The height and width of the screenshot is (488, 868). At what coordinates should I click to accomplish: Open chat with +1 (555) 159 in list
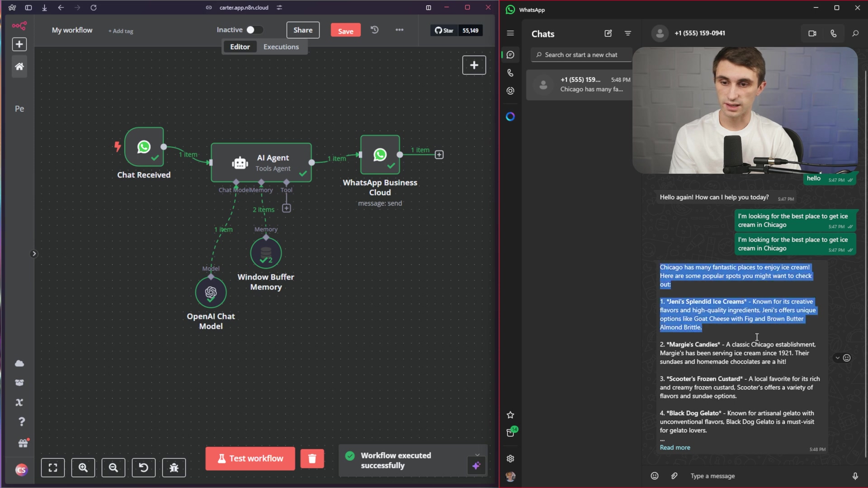pos(580,84)
